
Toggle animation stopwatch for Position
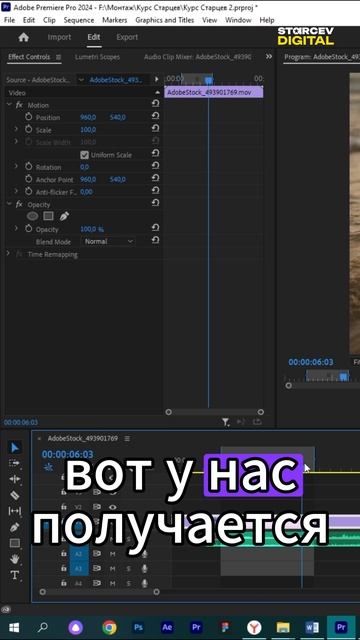[28, 117]
